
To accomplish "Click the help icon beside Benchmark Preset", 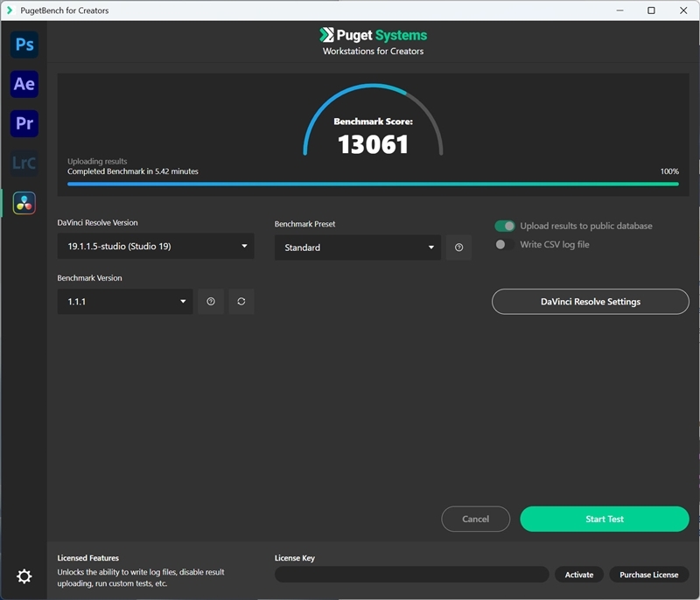I will (x=458, y=248).
